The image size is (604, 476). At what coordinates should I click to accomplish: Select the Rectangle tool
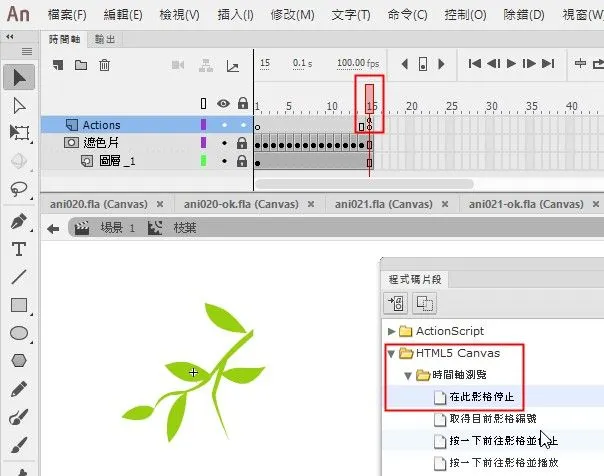(19, 305)
